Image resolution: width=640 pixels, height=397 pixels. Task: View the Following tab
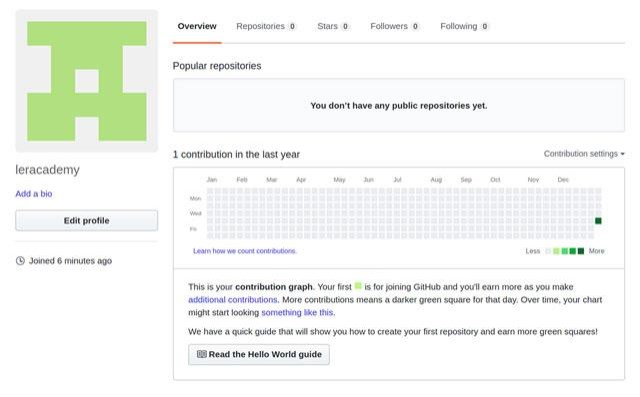pos(464,26)
